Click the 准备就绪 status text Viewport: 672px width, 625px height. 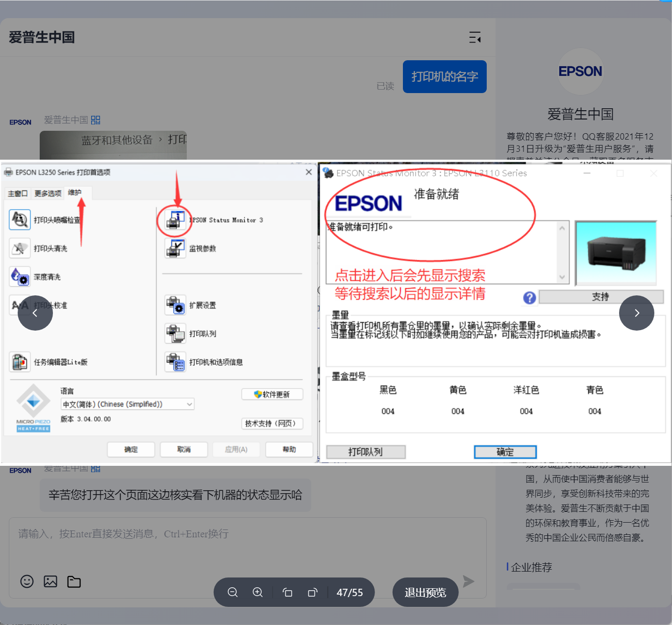click(x=437, y=194)
